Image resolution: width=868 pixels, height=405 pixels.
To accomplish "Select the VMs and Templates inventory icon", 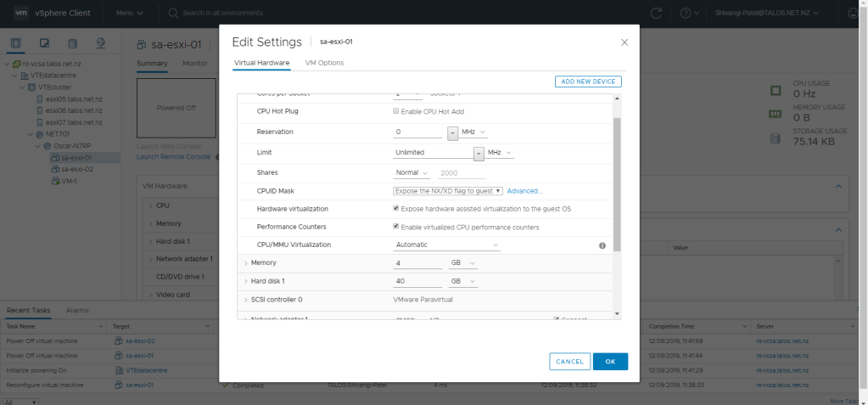I will [44, 43].
